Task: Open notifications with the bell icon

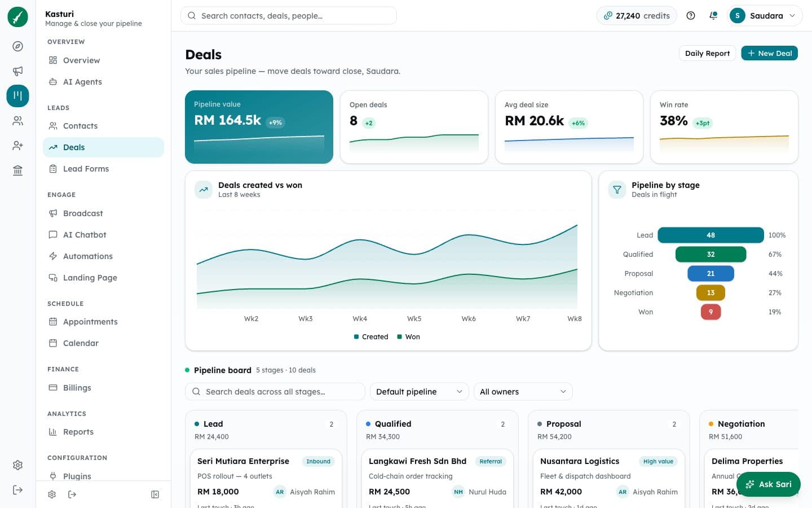Action: [713, 16]
